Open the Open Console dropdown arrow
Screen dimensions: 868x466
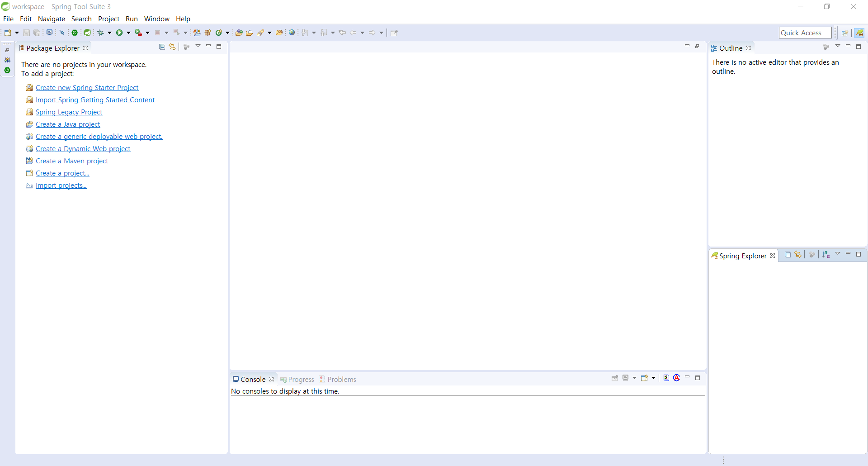coord(654,378)
